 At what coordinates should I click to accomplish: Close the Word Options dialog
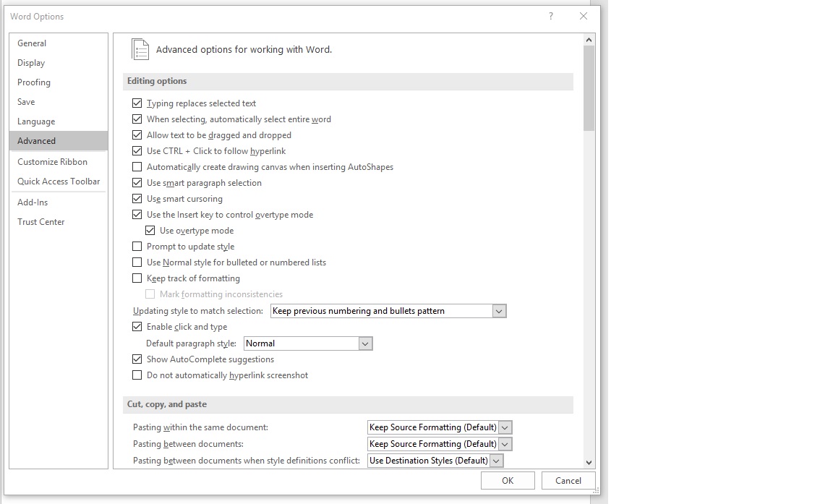click(x=584, y=17)
